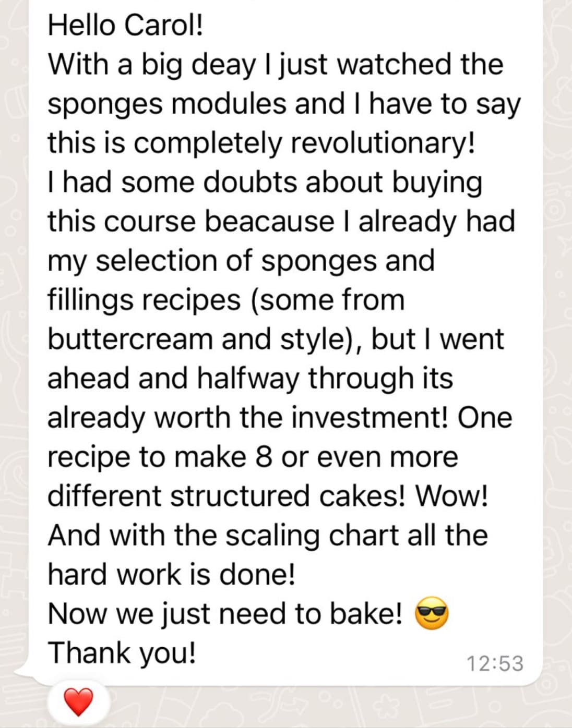572x728 pixels.
Task: Click the word 'revolutionary!' in the message
Action: pos(383,143)
